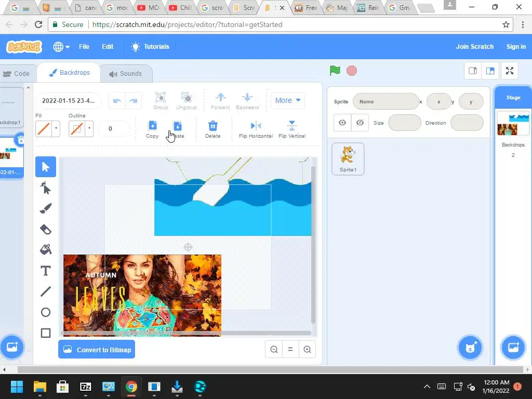532x399 pixels.
Task: Click the Ungroup icon
Action: point(187,101)
